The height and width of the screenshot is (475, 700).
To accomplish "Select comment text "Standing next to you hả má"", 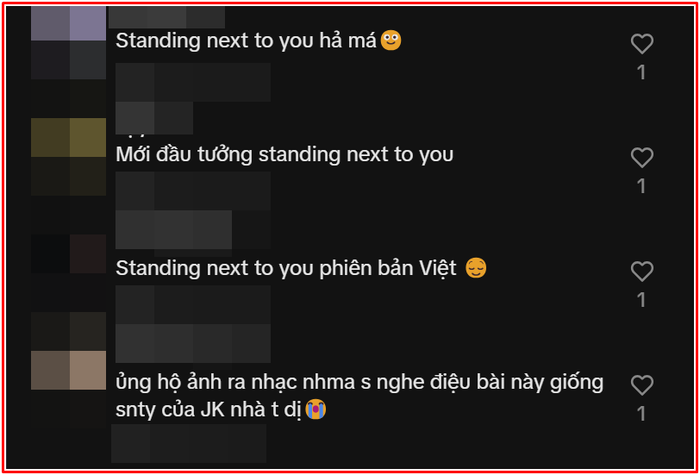I will tap(259, 41).
